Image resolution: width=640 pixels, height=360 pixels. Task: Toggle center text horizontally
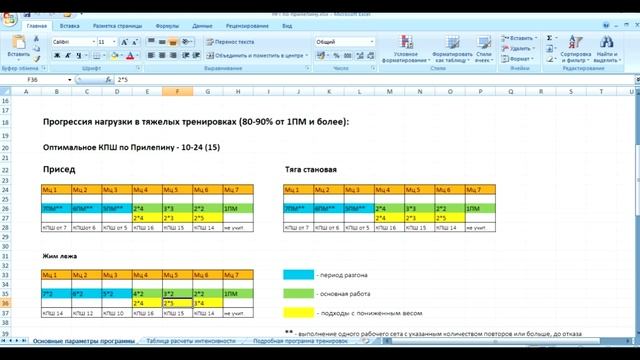[x=162, y=56]
